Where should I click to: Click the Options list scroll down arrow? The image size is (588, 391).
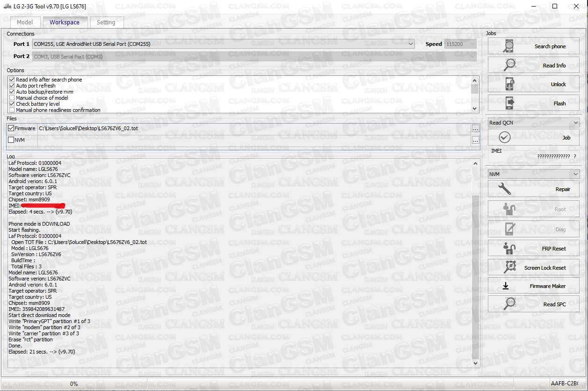pyautogui.click(x=475, y=109)
